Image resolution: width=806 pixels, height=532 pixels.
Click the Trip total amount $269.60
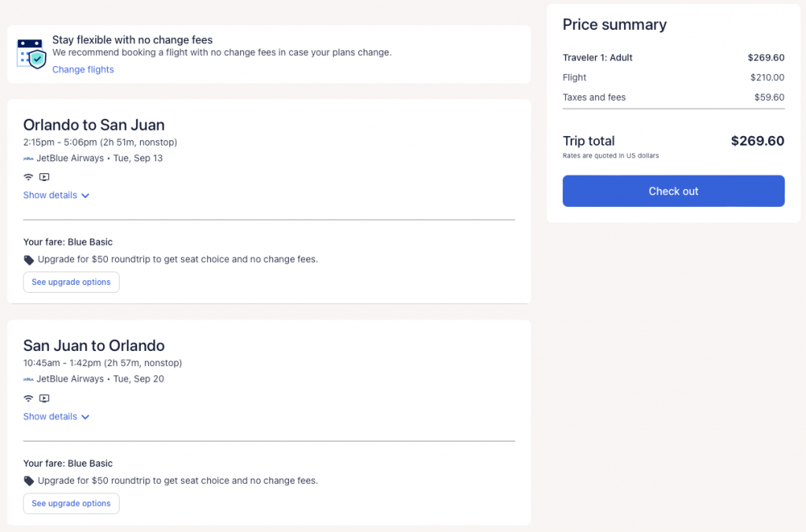coord(757,141)
